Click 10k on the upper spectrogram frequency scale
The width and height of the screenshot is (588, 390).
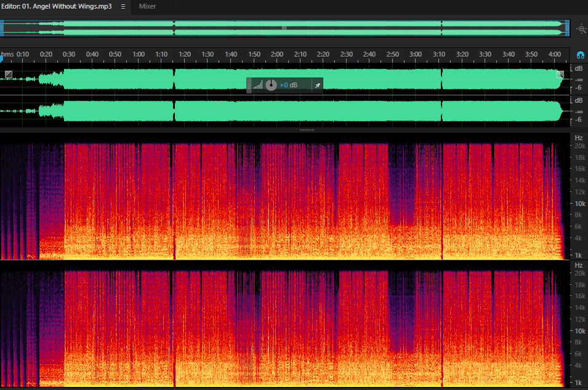[580, 204]
